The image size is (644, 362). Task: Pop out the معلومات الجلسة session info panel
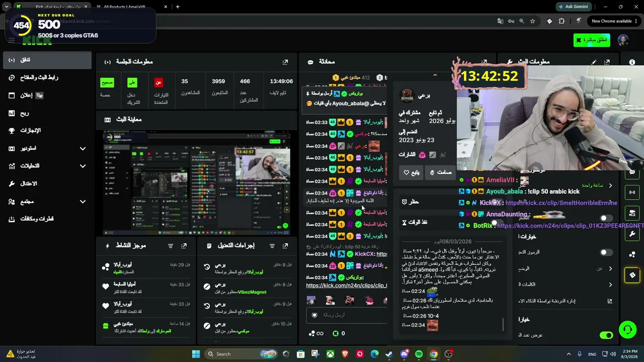coord(285,62)
